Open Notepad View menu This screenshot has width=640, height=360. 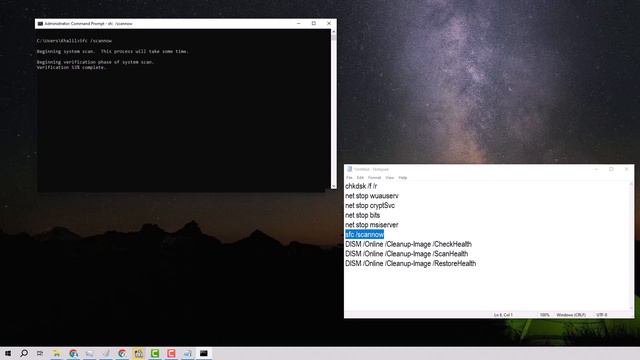(390, 178)
